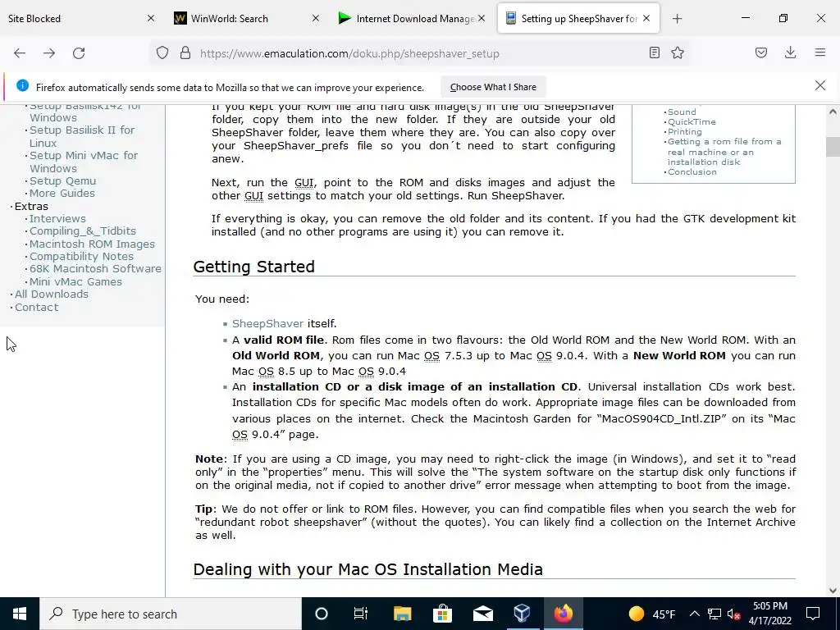Open 68K Macintosh Software link
Image resolution: width=840 pixels, height=630 pixels.
[x=95, y=268]
